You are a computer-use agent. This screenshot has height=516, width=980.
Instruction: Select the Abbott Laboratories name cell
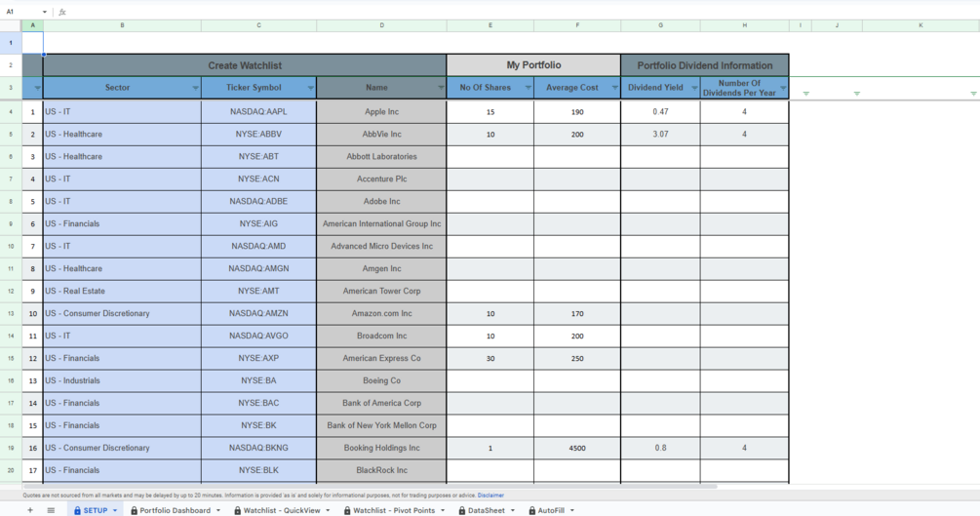(x=382, y=157)
